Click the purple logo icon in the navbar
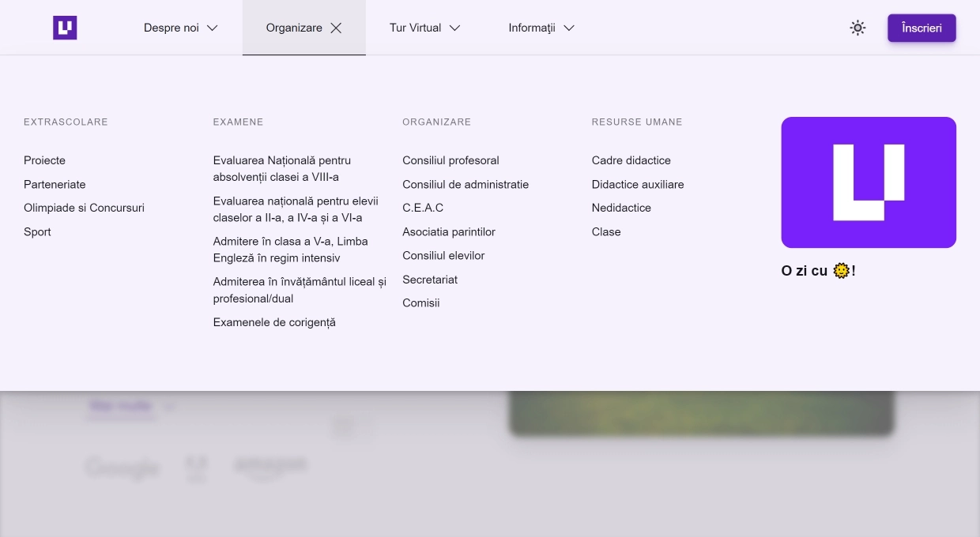 [64, 28]
